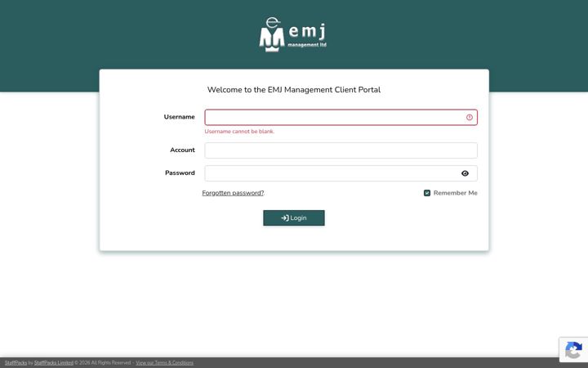Image resolution: width=588 pixels, height=368 pixels.
Task: Click the reCAPTCHA badge
Action: pyautogui.click(x=573, y=350)
